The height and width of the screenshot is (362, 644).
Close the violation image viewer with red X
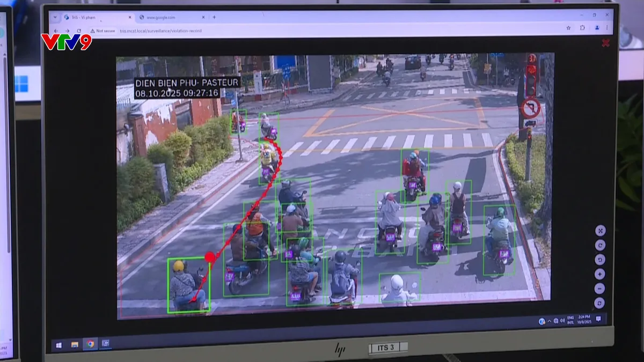pos(606,43)
